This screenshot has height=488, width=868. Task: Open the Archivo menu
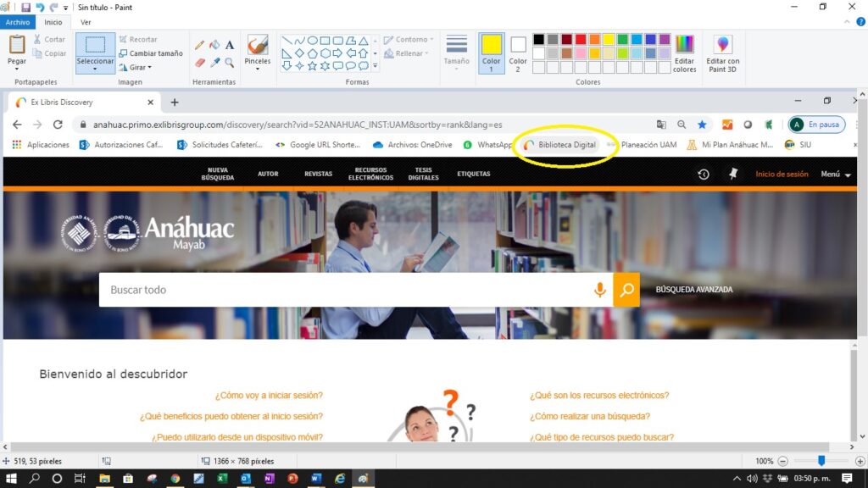coord(18,23)
